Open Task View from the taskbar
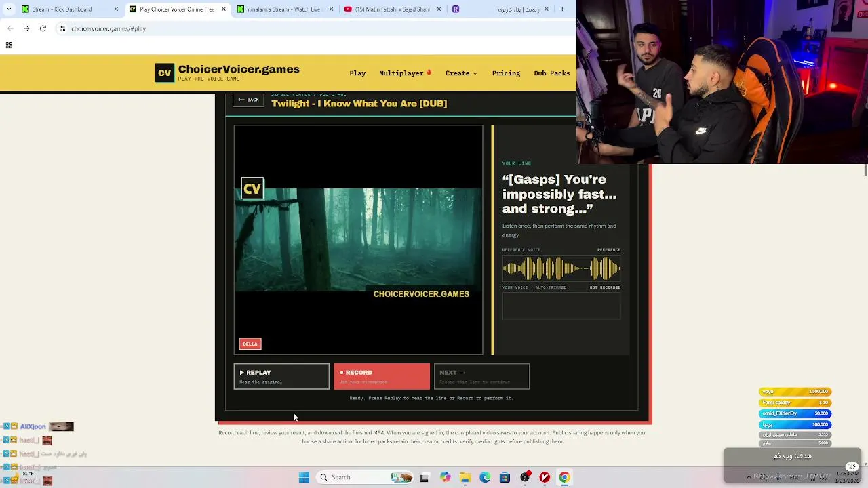The image size is (868, 488). 425,477
